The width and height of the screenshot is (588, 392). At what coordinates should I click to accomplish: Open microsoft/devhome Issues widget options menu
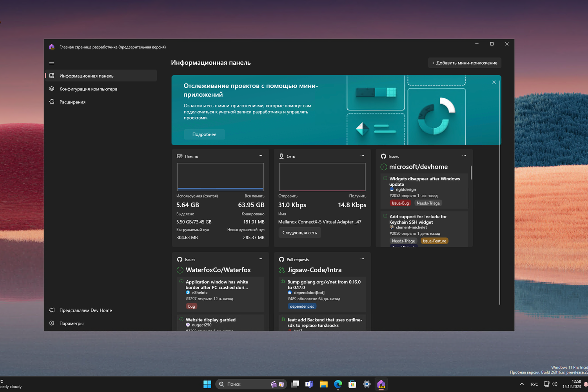pos(464,156)
